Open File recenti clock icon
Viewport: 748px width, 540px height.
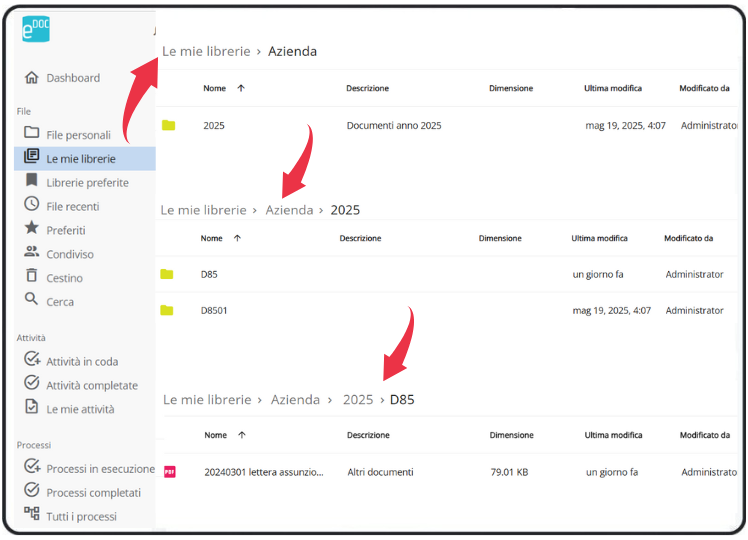(32, 206)
